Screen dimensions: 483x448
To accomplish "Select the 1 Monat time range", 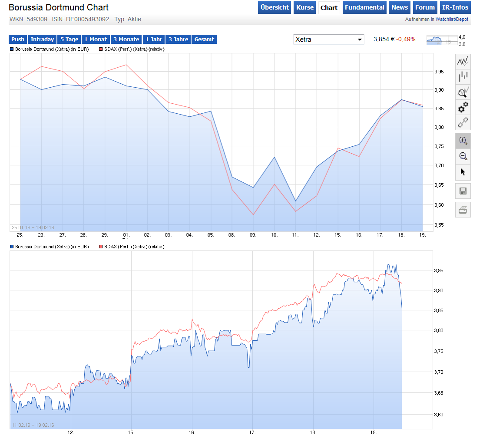I will 96,40.
